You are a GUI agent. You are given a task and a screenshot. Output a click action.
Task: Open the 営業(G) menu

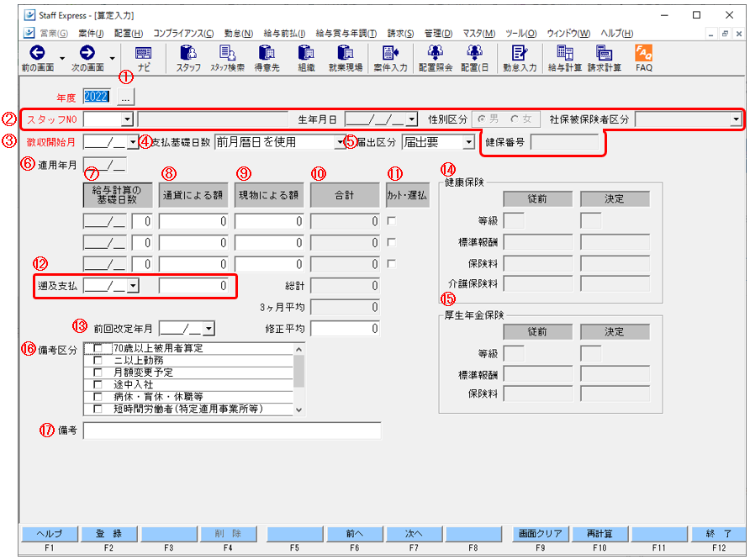tap(54, 34)
